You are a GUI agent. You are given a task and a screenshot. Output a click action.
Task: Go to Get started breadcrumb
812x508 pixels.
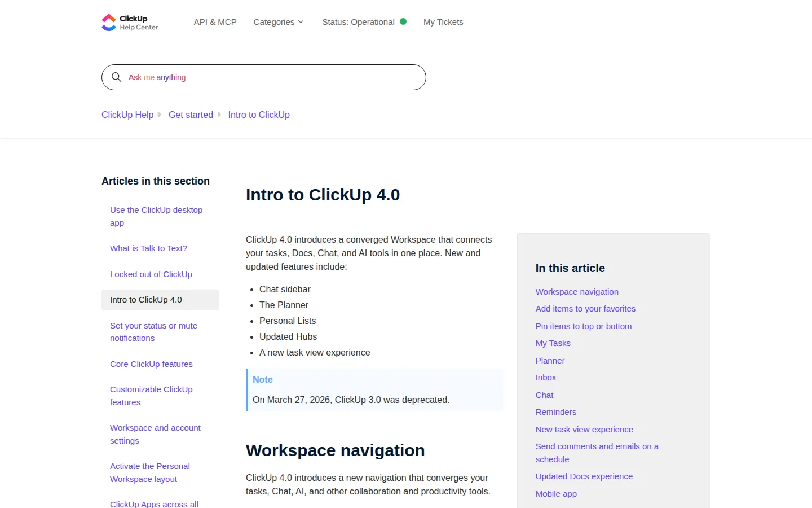coord(191,115)
